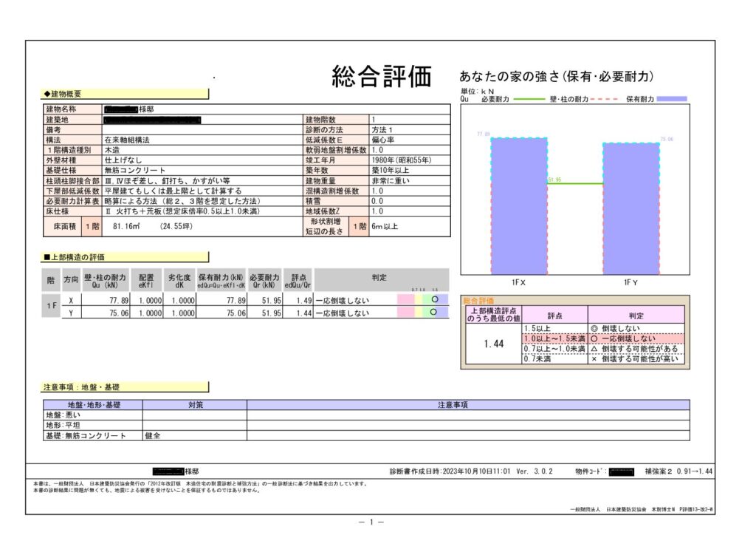Click the circle marker in the Y direction row
Viewport: 756px width, 535px height.
point(436,313)
